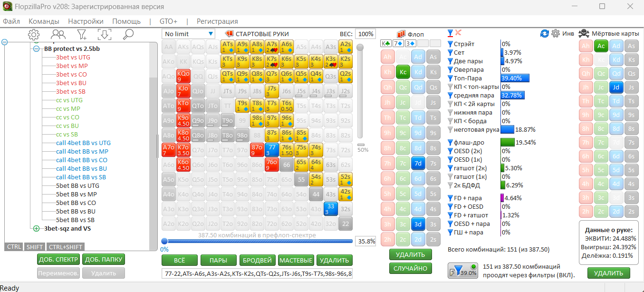This screenshot has width=644, height=292.
Task: Click the red cards icon beside СТАРТОВЫЕ РУКИ
Action: tap(229, 34)
